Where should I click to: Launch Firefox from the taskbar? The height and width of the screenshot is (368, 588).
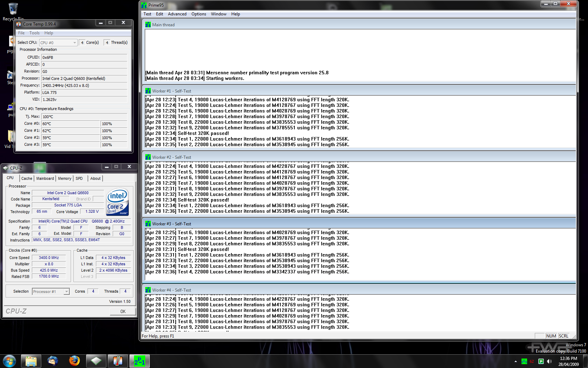pyautogui.click(x=75, y=361)
